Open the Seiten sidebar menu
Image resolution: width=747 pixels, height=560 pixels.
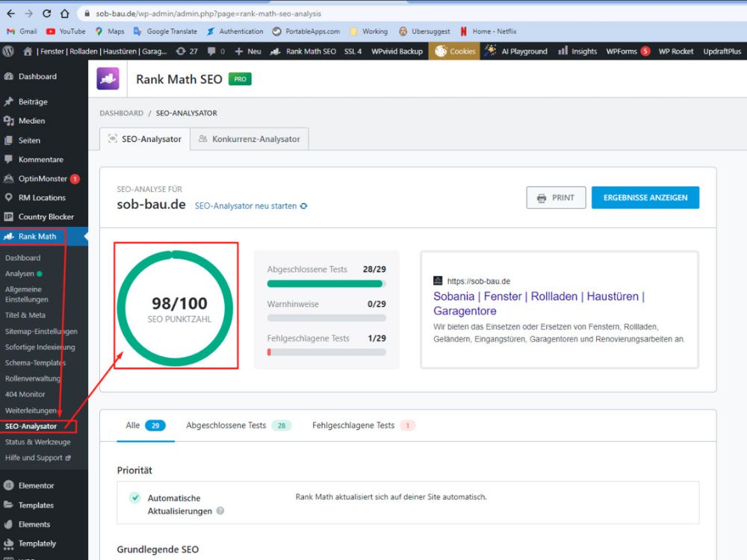44,140
